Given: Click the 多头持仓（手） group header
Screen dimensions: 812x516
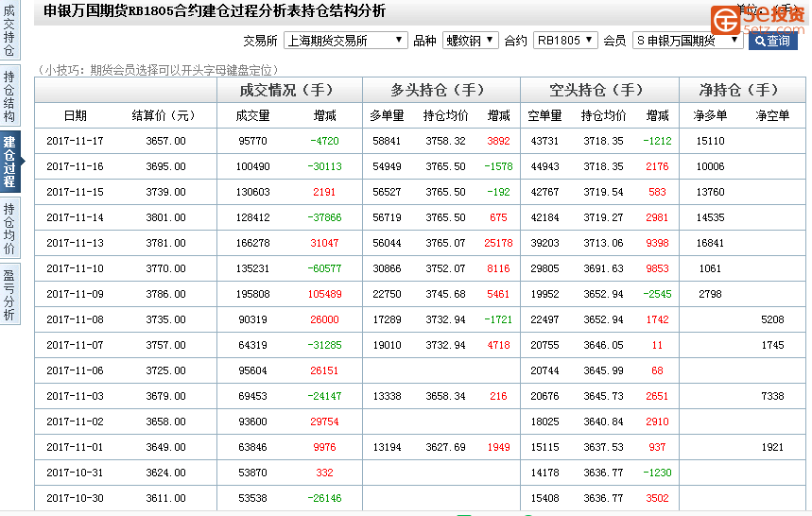Looking at the screenshot, I should (441, 90).
